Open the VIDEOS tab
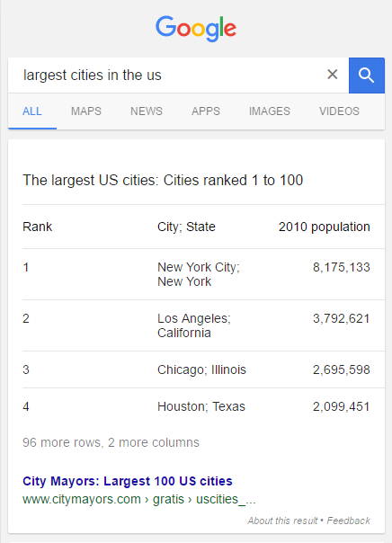Screen dimensions: 392x543 (339, 111)
